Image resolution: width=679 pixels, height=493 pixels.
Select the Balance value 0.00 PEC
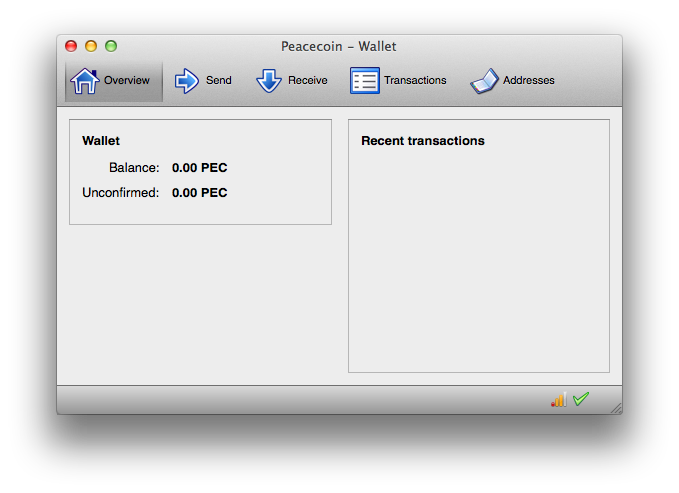pos(200,168)
